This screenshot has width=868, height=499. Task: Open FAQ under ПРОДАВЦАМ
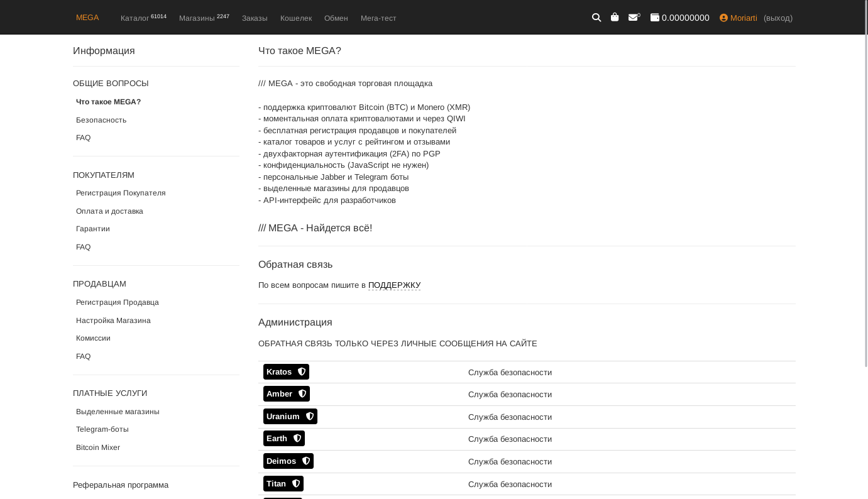(x=83, y=356)
